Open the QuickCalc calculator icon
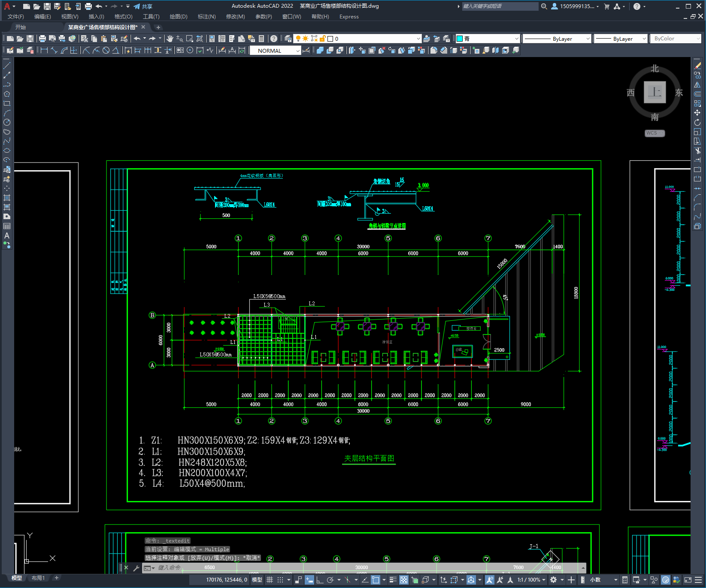706x588 pixels. point(261,39)
